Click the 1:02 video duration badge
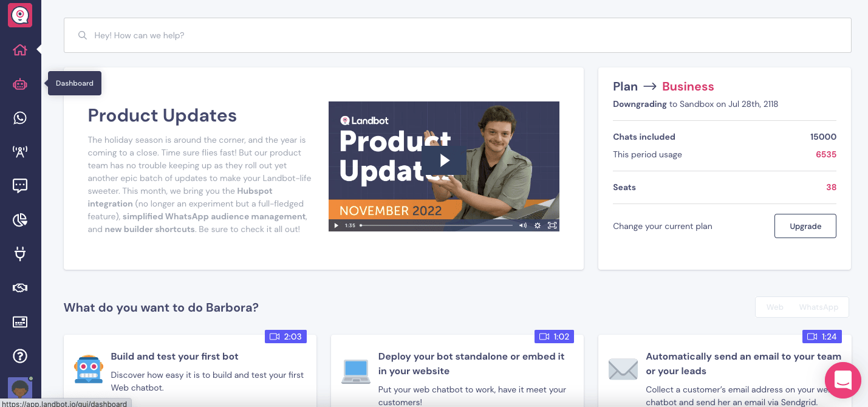Screen dimensions: 868x407 (554, 337)
